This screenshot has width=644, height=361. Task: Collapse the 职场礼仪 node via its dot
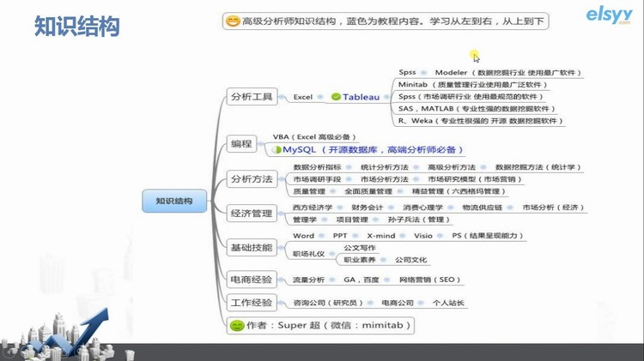click(x=331, y=254)
